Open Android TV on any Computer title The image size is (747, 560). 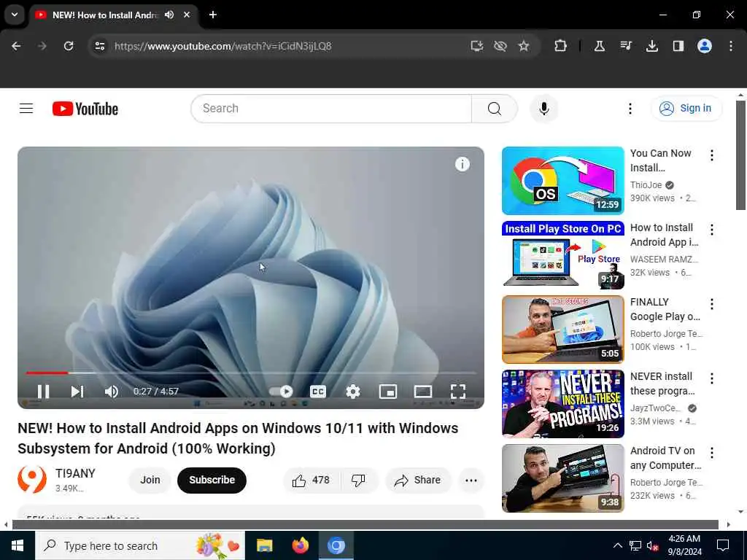665,458
